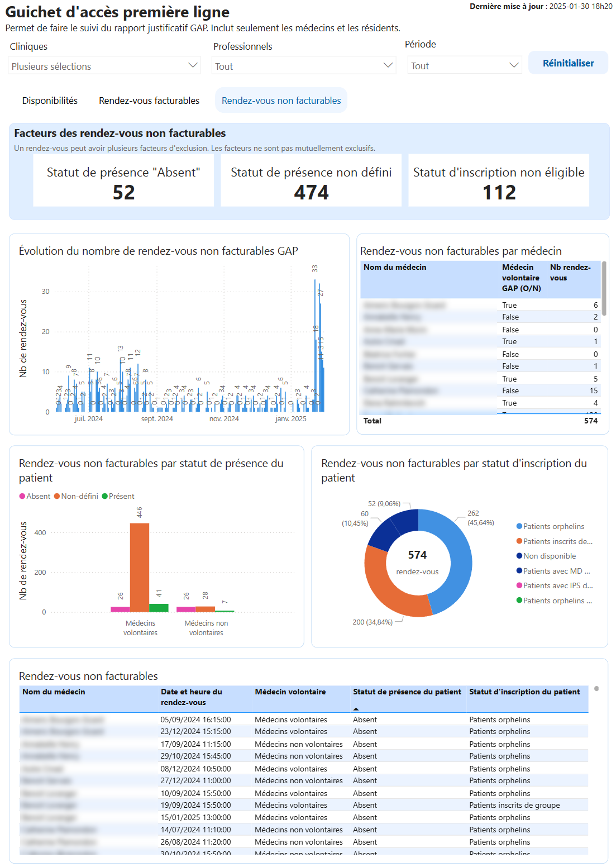Select the date 29/10/2024 15:45:00 cell
This screenshot has height=867, width=616.
click(195, 756)
